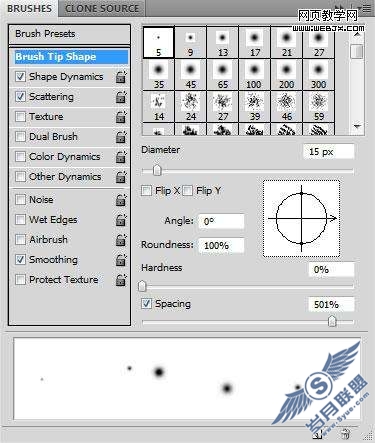
Task: Select Brush Tip Shape option
Action: pos(71,57)
